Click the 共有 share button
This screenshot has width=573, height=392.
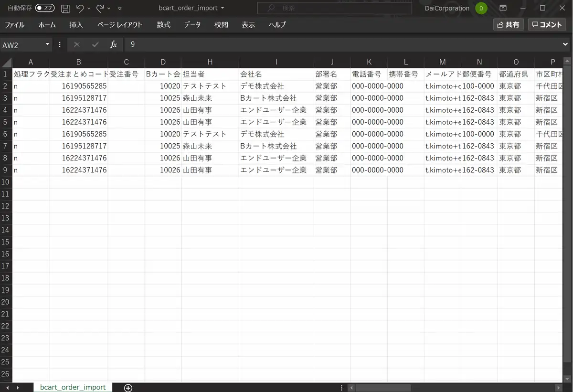[509, 25]
